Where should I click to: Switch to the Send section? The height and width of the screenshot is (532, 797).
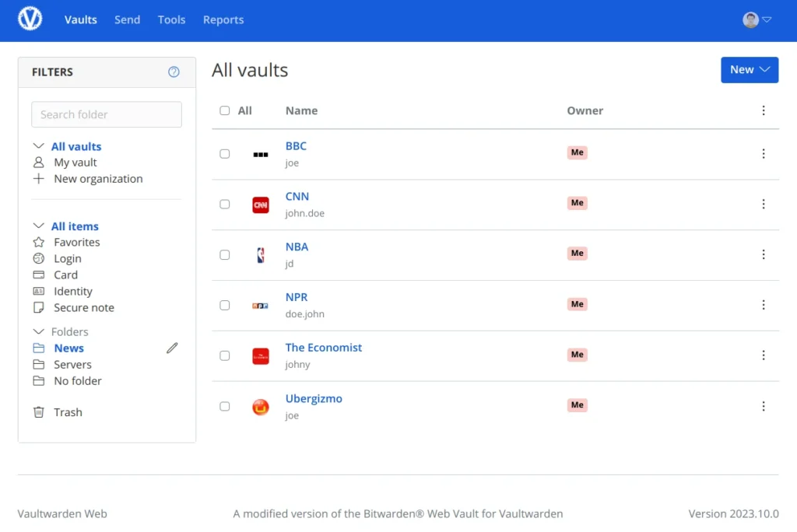[x=127, y=19]
